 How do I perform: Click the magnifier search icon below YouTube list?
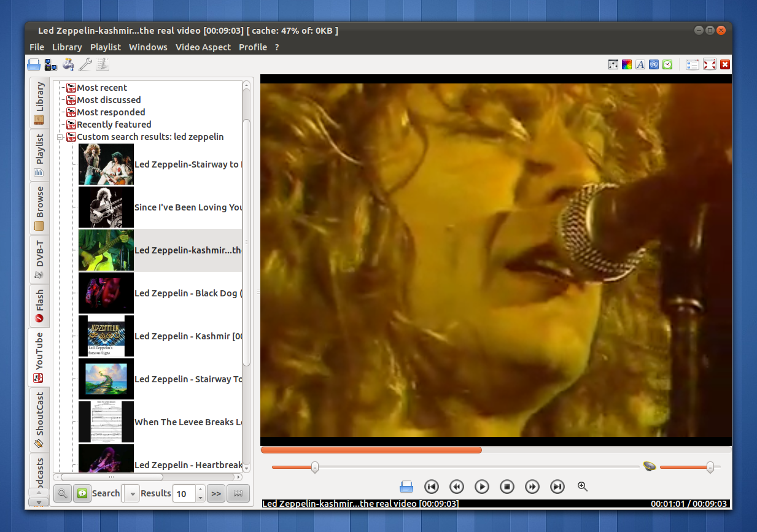click(x=62, y=493)
